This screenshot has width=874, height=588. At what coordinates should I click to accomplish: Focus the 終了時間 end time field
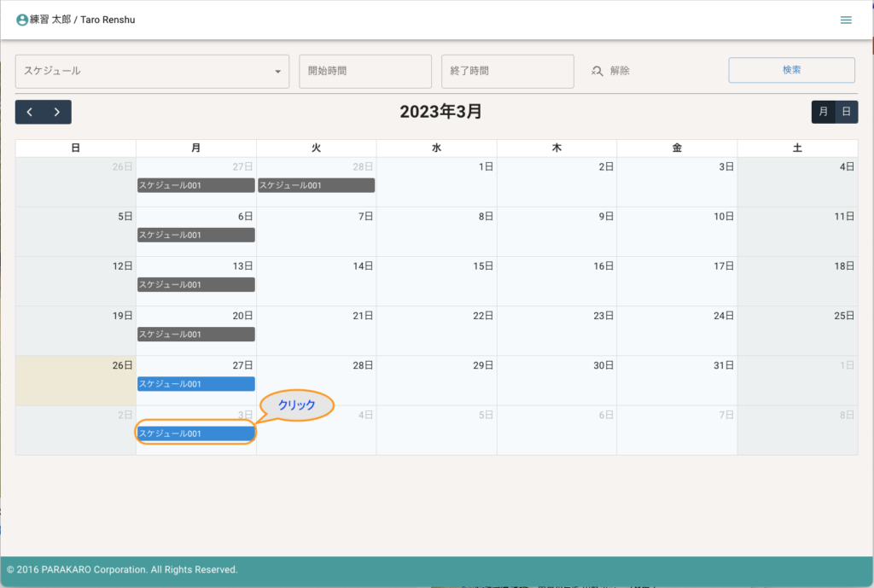[x=507, y=72]
